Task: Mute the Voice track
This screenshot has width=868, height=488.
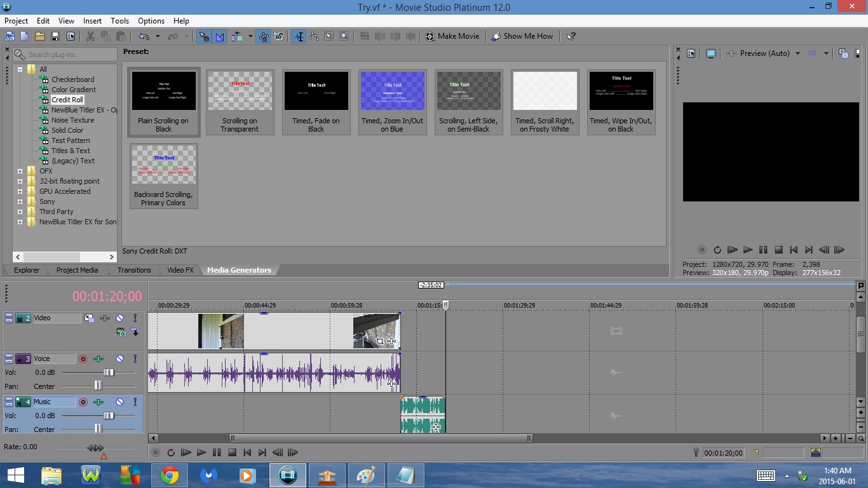Action: 119,359
